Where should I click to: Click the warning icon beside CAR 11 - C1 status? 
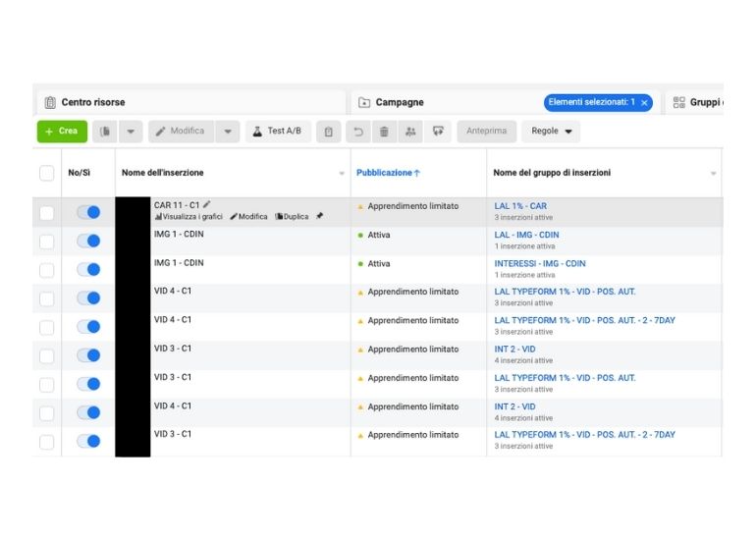360,207
